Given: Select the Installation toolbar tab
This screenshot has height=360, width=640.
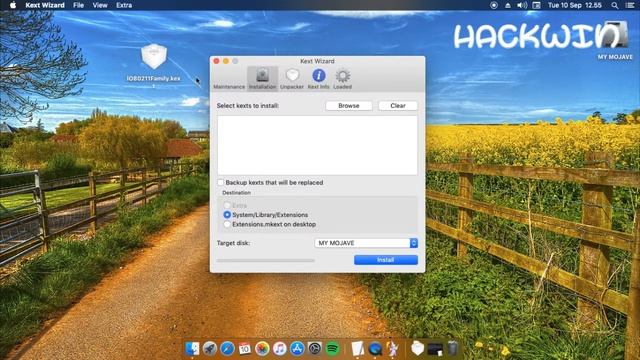Looking at the screenshot, I should [262, 79].
